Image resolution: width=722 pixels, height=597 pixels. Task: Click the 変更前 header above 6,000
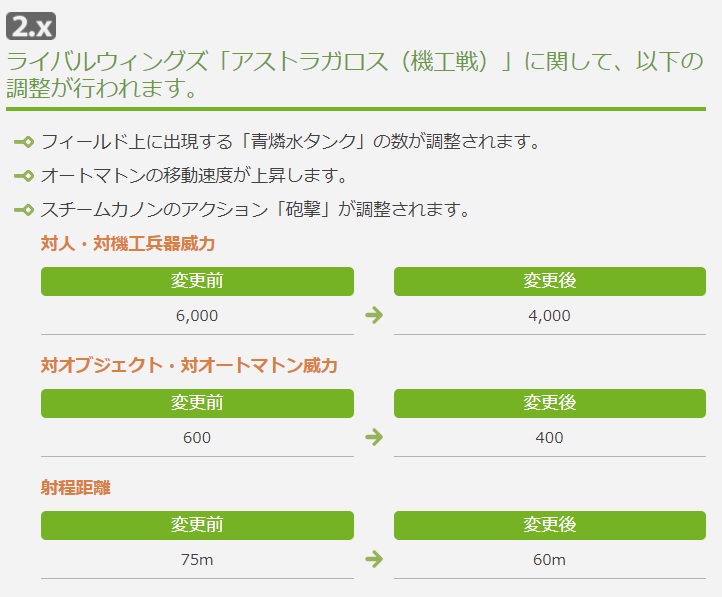tap(197, 281)
